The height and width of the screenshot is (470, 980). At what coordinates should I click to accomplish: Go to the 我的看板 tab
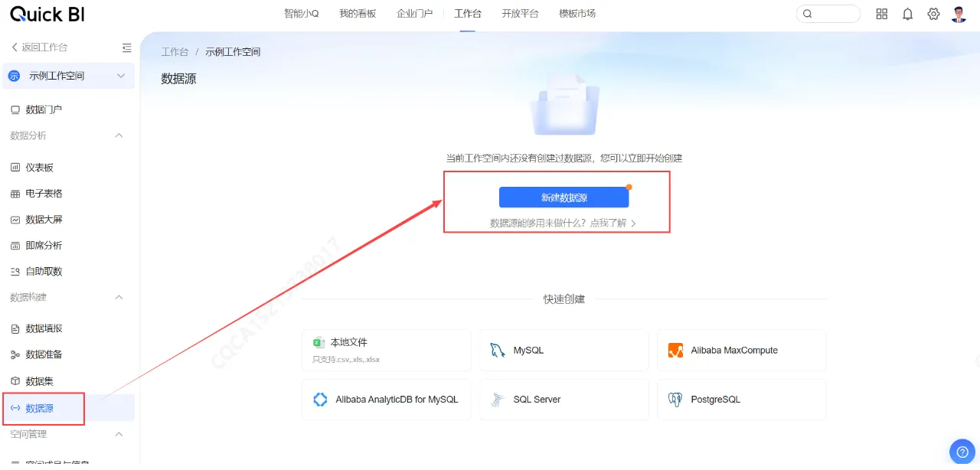click(358, 14)
